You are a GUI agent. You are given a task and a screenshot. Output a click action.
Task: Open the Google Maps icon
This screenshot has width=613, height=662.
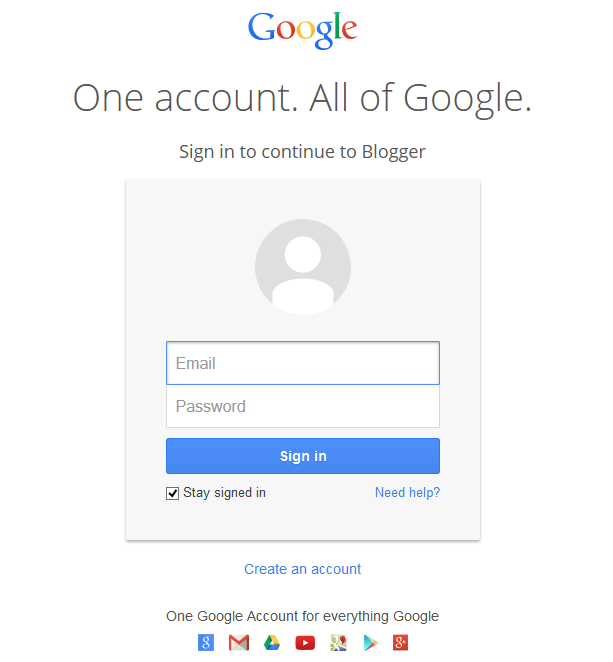click(338, 643)
